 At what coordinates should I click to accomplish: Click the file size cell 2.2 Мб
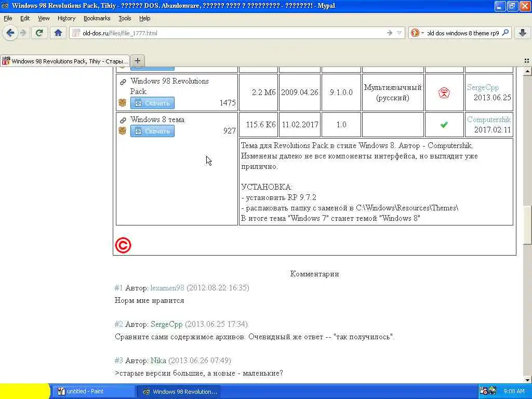tap(258, 92)
